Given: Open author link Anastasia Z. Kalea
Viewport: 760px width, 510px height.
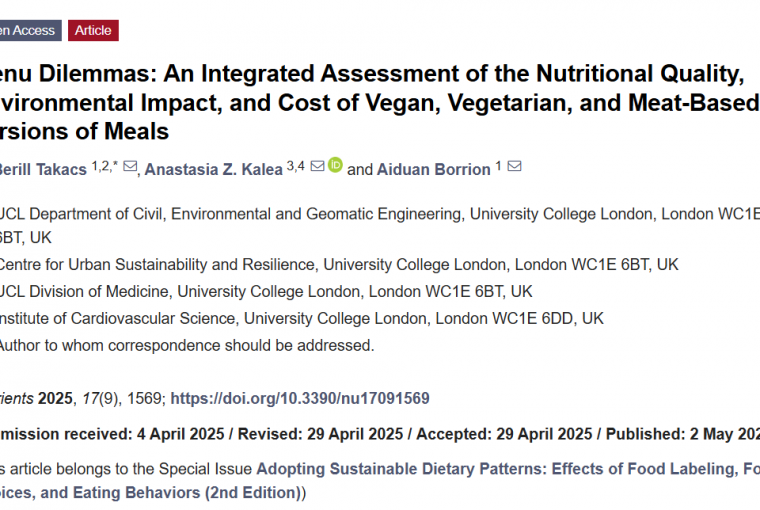Looking at the screenshot, I should point(213,170).
